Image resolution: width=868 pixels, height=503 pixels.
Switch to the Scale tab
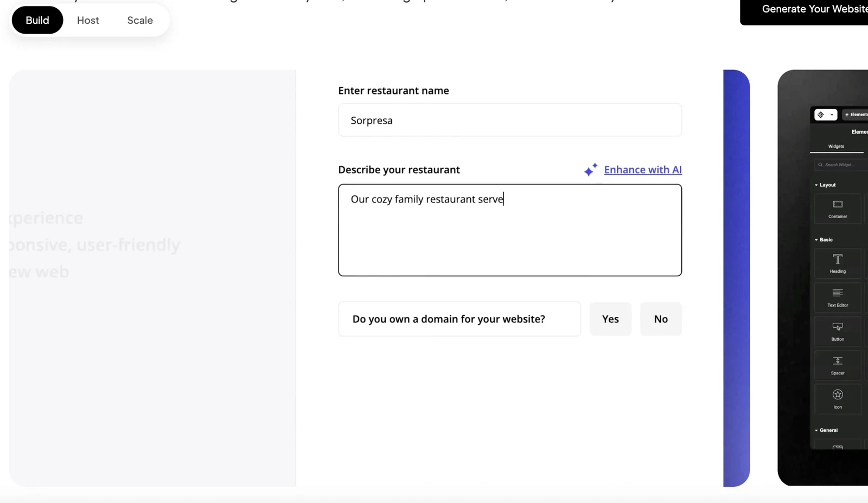tap(140, 20)
